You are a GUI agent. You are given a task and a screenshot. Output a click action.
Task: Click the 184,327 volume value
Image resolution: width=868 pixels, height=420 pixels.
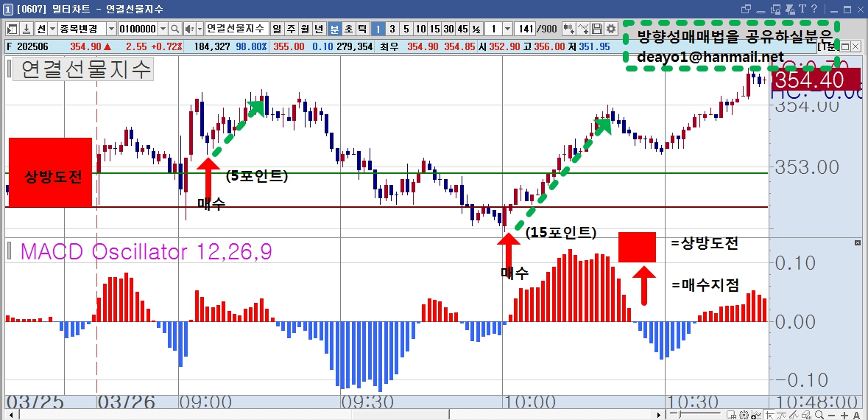212,46
